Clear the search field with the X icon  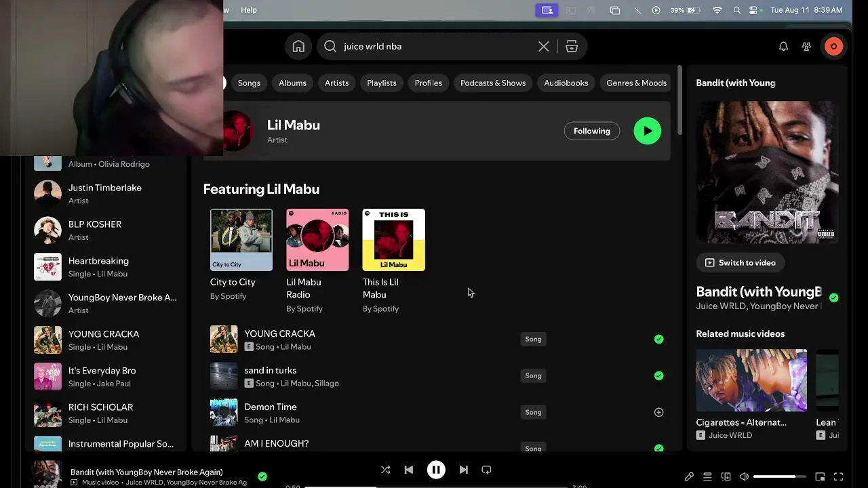pyautogui.click(x=544, y=46)
